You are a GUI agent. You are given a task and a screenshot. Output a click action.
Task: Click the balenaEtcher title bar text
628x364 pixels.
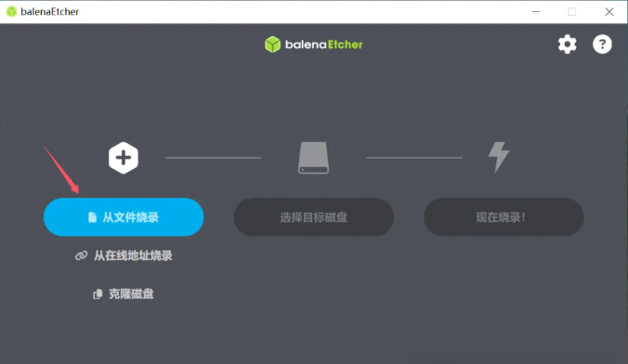click(x=49, y=12)
